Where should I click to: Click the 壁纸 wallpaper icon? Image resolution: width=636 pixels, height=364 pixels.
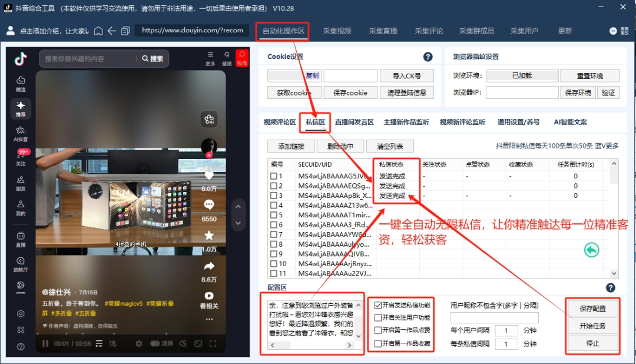coord(227,58)
